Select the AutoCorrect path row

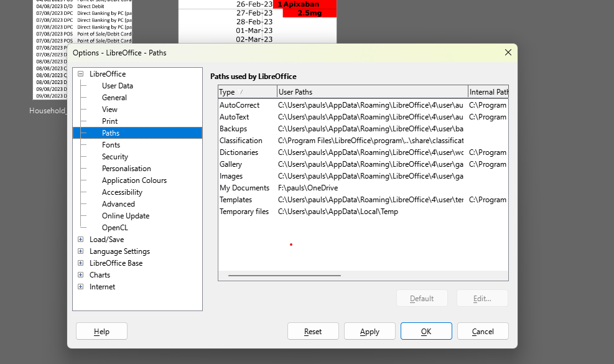pos(363,105)
